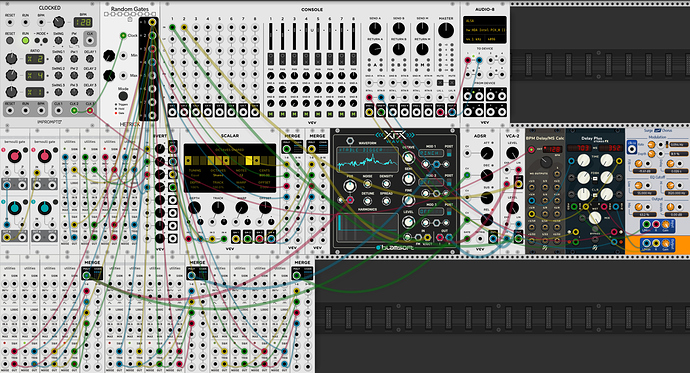The height and width of the screenshot is (373, 690).
Task: Click the XFX Wave waveform display
Action: coord(368,159)
